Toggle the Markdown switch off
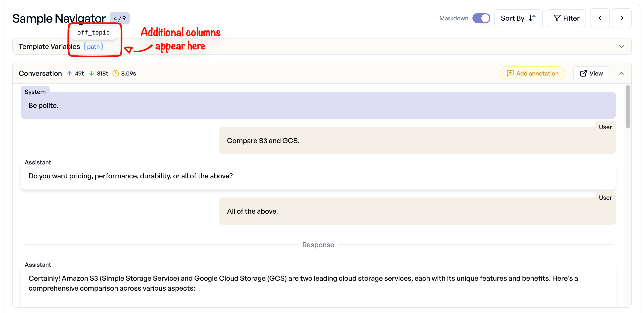644x313 pixels. (x=481, y=18)
